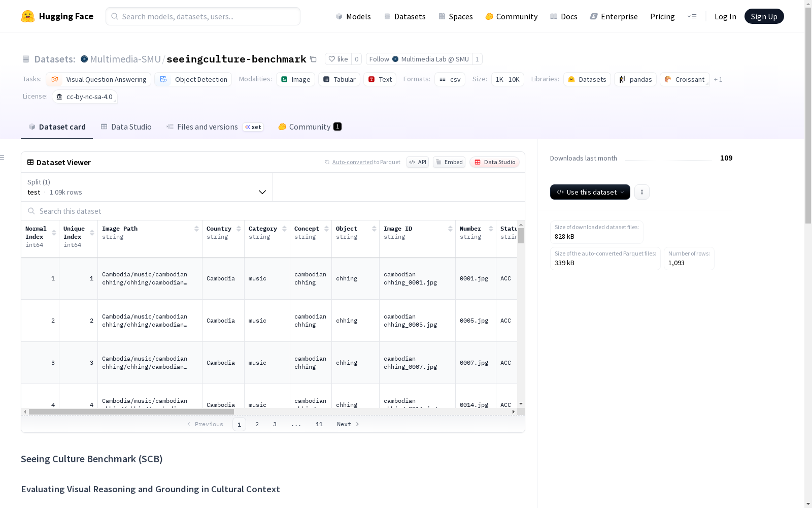Open the Models nav item
Viewport: 812px width, 508px height.
pos(353,16)
